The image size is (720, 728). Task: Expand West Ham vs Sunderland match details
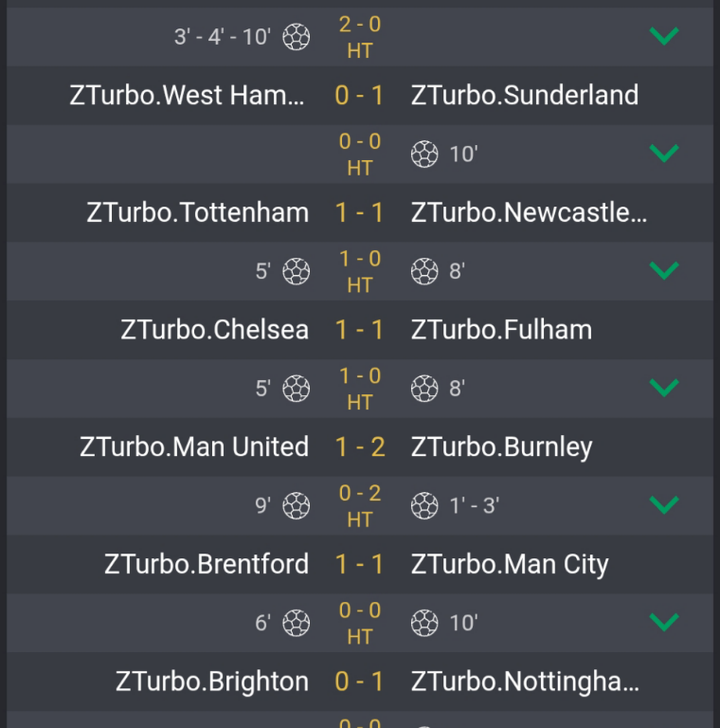(664, 154)
